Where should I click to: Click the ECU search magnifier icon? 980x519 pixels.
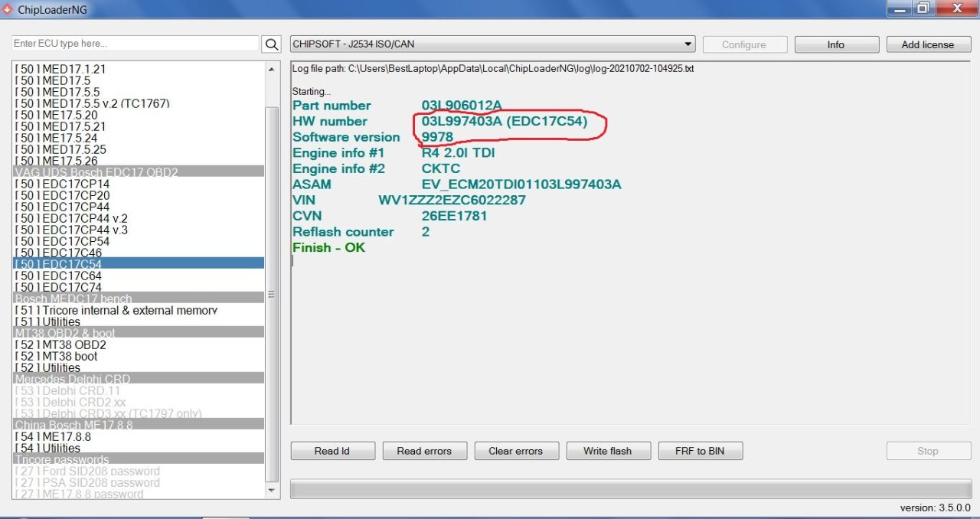(x=272, y=44)
